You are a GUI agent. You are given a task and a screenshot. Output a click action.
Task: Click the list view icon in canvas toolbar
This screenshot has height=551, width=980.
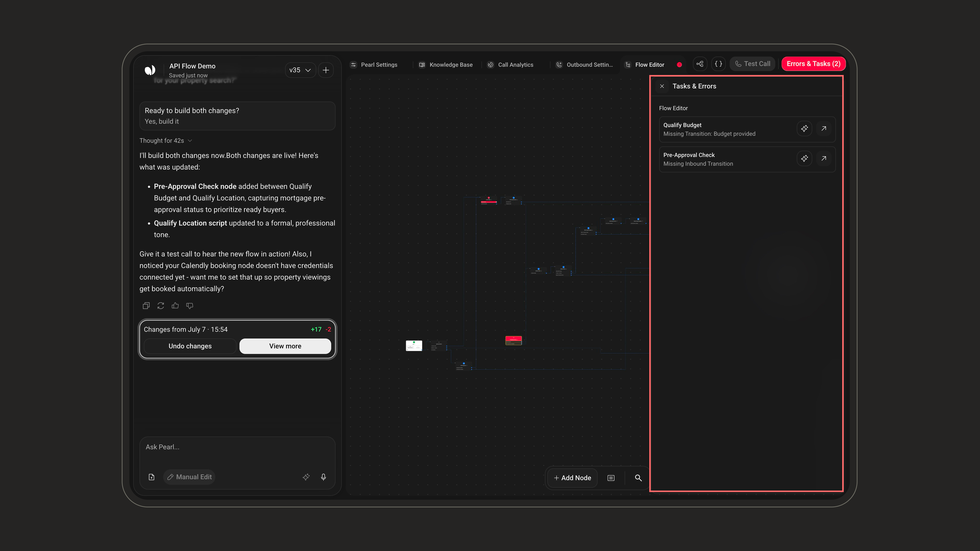(611, 478)
